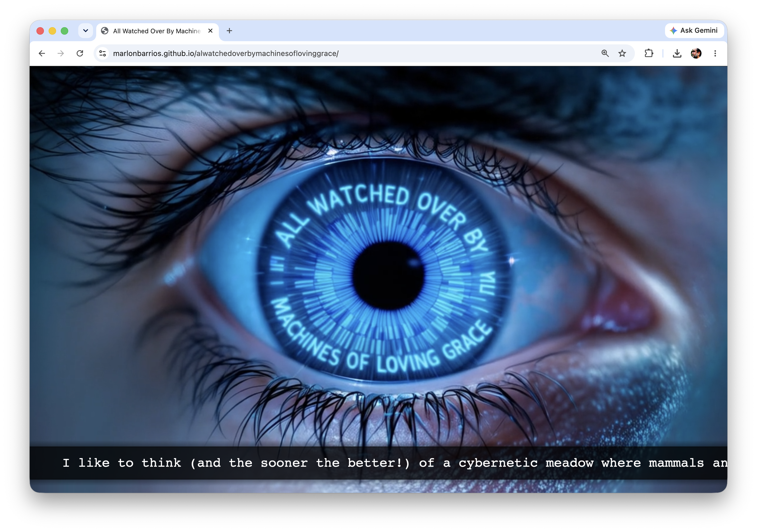Open the Extensions puzzle icon

[649, 53]
